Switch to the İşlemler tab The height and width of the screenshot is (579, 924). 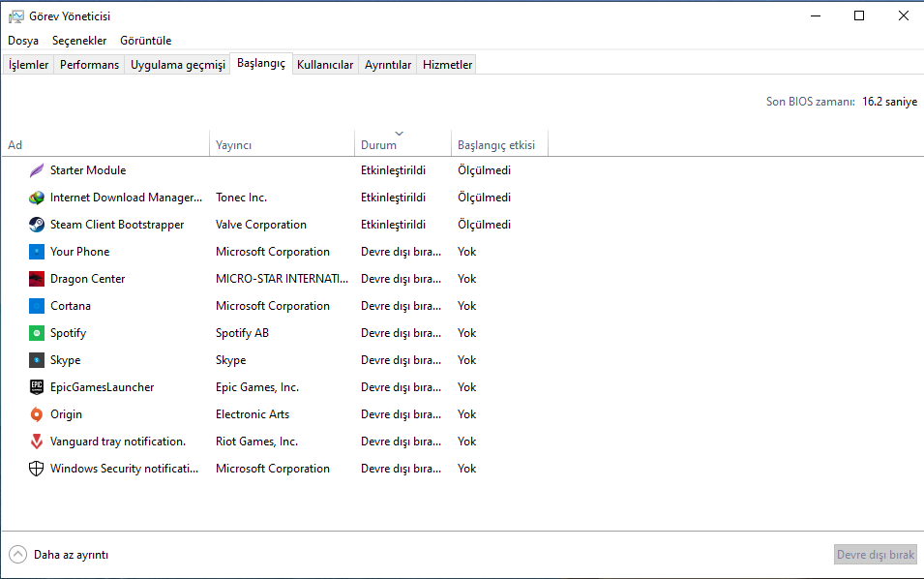(x=28, y=65)
